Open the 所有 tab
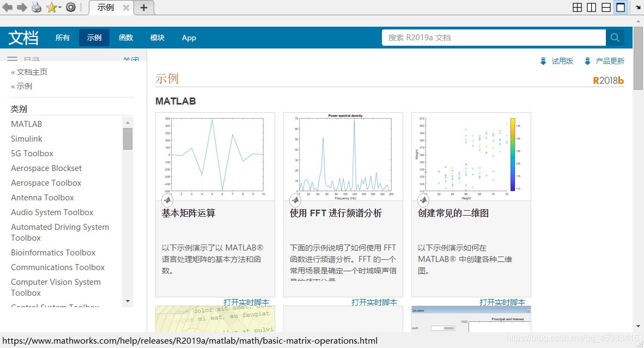Viewport: 644px width, 348px height. coord(63,38)
